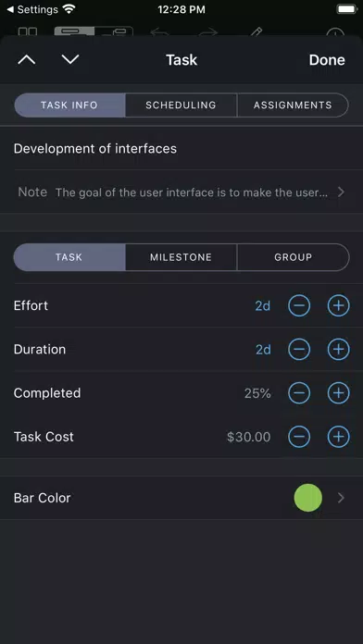Open the Assignments tab
The image size is (363, 644).
pyautogui.click(x=294, y=105)
